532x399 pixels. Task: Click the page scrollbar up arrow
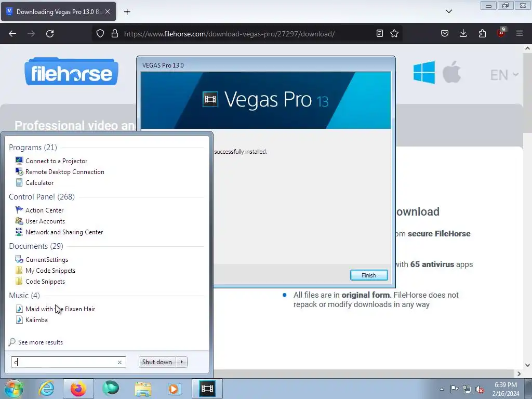(528, 48)
